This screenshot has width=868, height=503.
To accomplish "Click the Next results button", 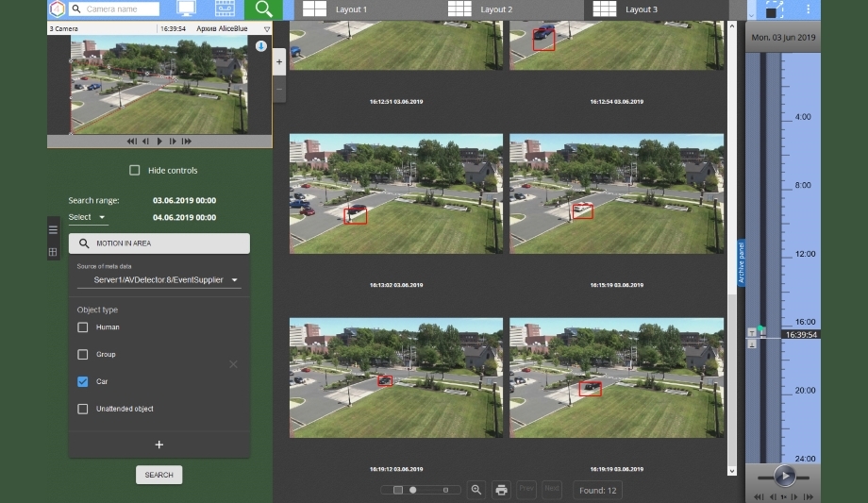I will coord(552,490).
